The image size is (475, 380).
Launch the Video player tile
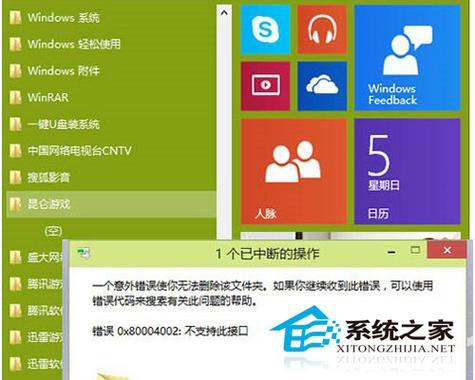click(265, 86)
